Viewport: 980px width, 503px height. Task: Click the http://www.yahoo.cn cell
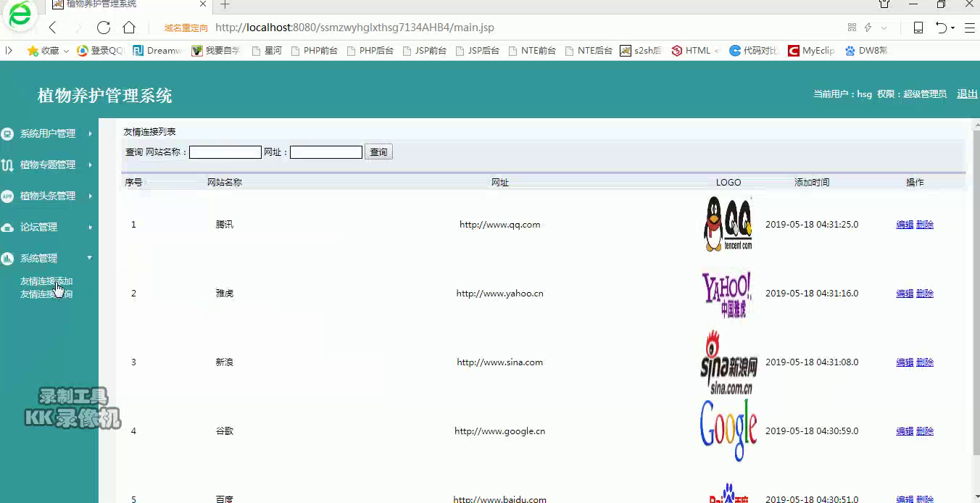point(500,294)
